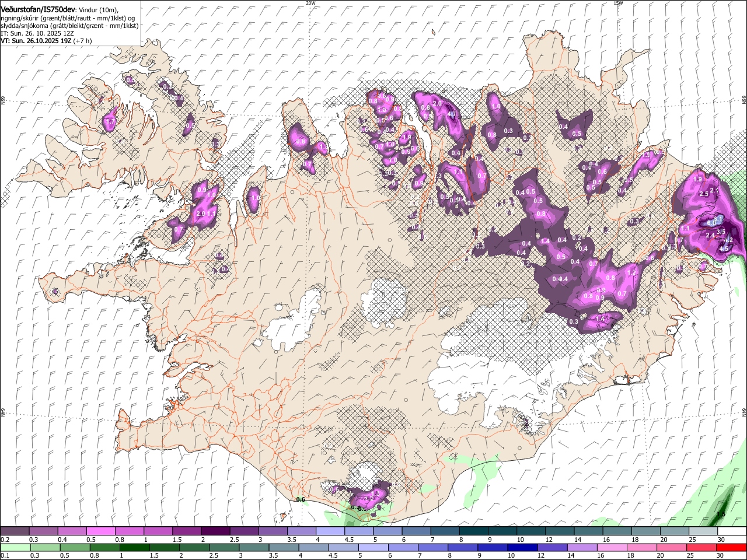Click the palest green rain swatch between 0.1 and 0.3
Viewport: 747px width, 560px height.
(x=15, y=547)
